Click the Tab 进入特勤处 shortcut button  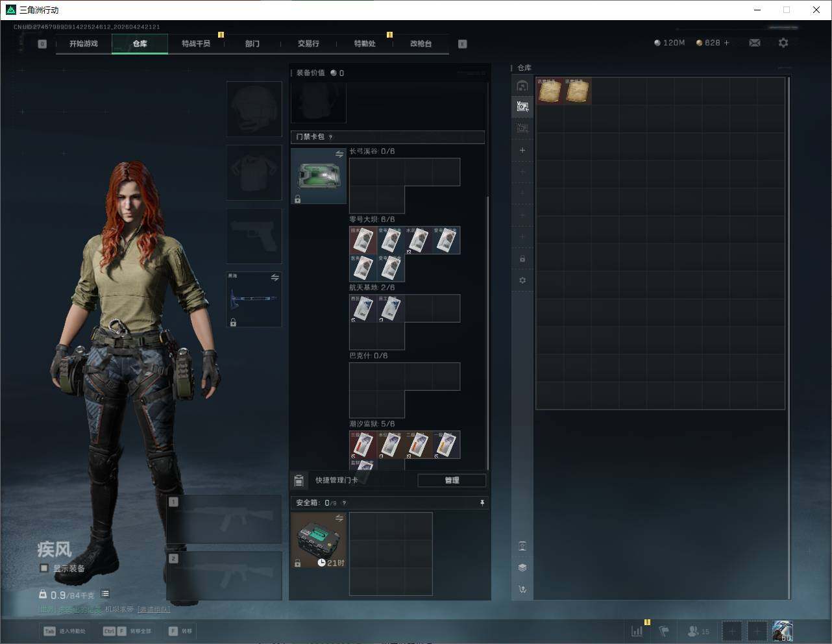coord(64,631)
